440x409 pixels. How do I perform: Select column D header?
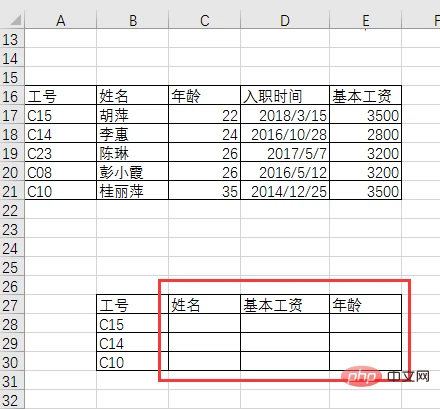point(285,20)
